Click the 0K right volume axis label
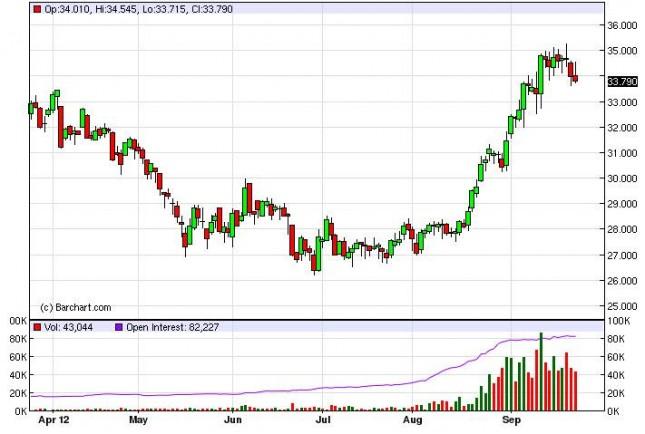Screen dimensions: 645x434 pyautogui.click(x=613, y=411)
